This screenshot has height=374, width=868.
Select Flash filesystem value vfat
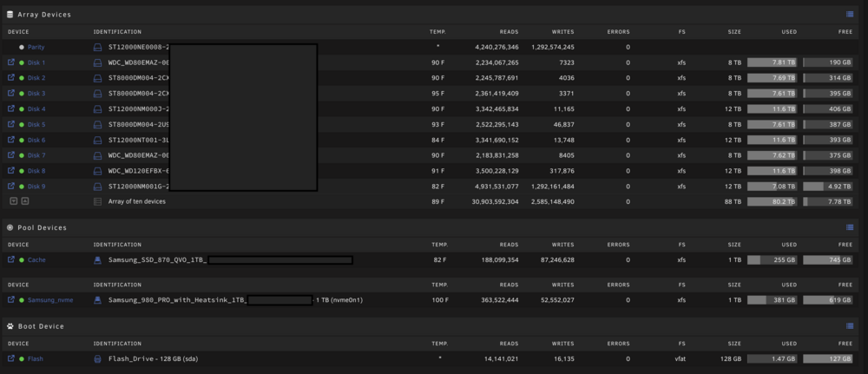tap(681, 359)
